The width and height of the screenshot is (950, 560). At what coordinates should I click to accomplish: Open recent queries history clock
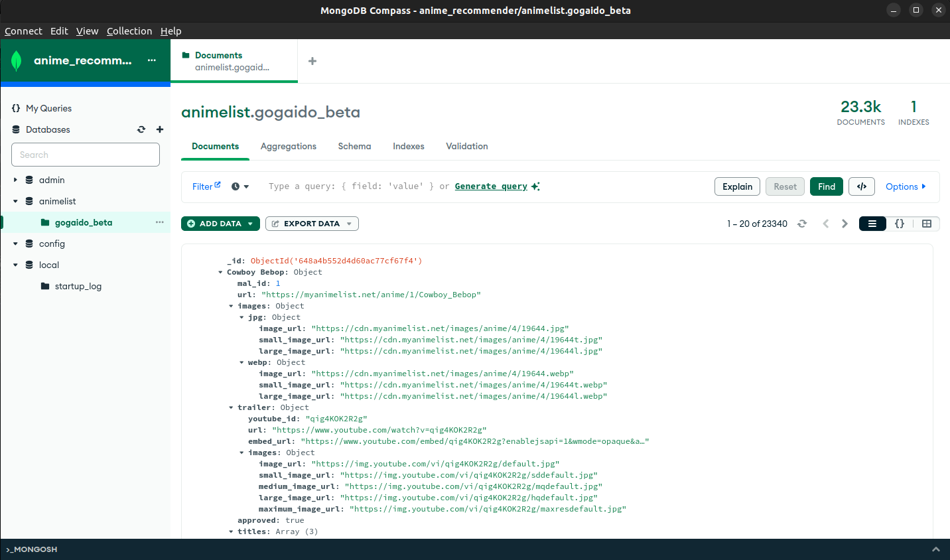point(240,186)
